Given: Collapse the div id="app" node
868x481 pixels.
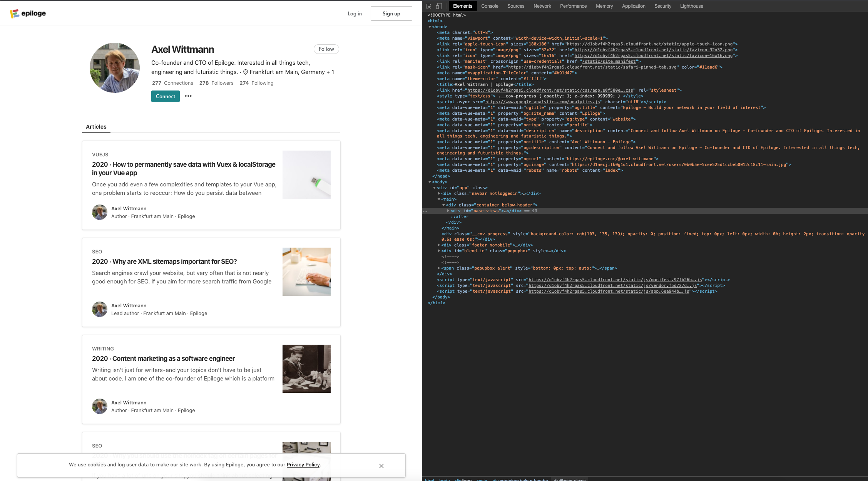Looking at the screenshot, I should tap(434, 188).
